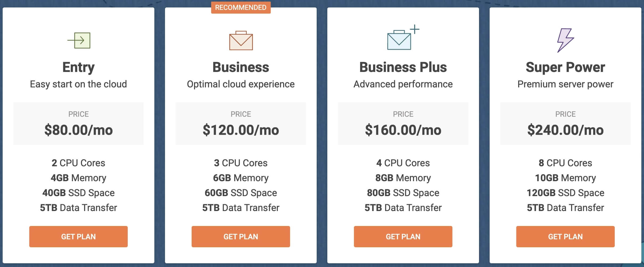Get the Business Plus plan
This screenshot has width=644, height=267.
pos(403,237)
